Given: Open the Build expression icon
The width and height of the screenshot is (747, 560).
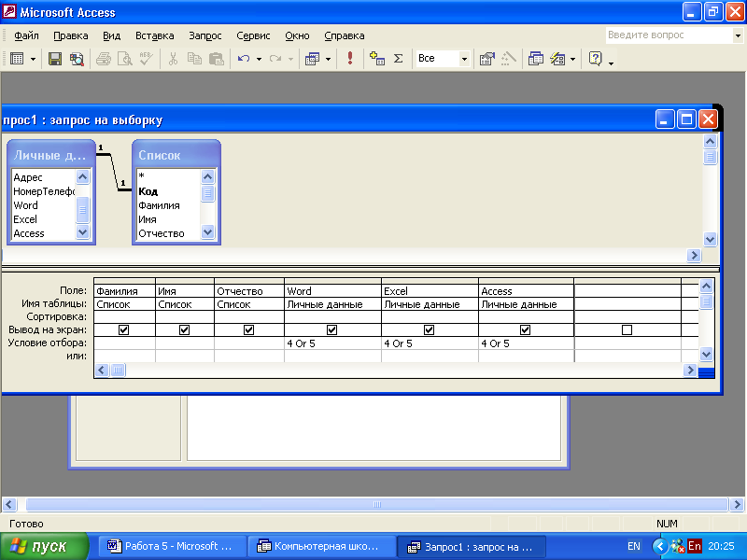Looking at the screenshot, I should tap(509, 59).
